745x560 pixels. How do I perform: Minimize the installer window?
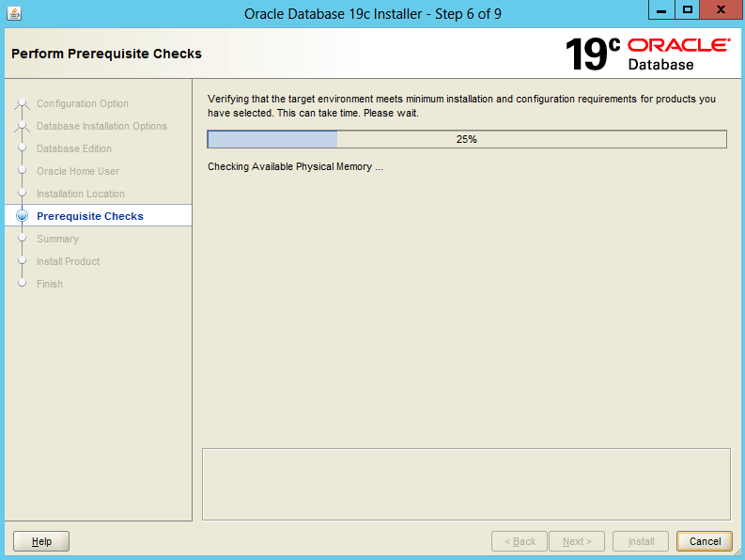[661, 9]
